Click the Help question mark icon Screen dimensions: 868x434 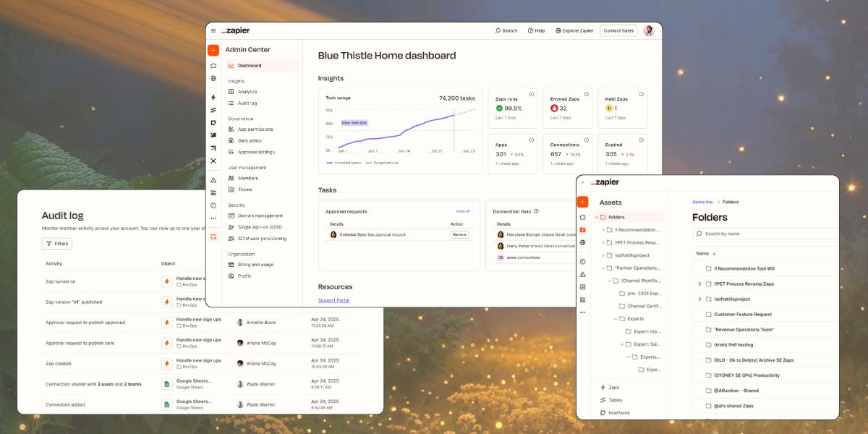[531, 30]
